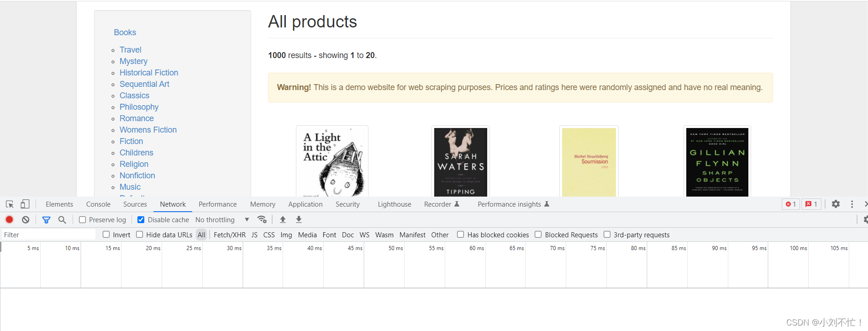
Task: Open the Books category link
Action: tap(125, 32)
